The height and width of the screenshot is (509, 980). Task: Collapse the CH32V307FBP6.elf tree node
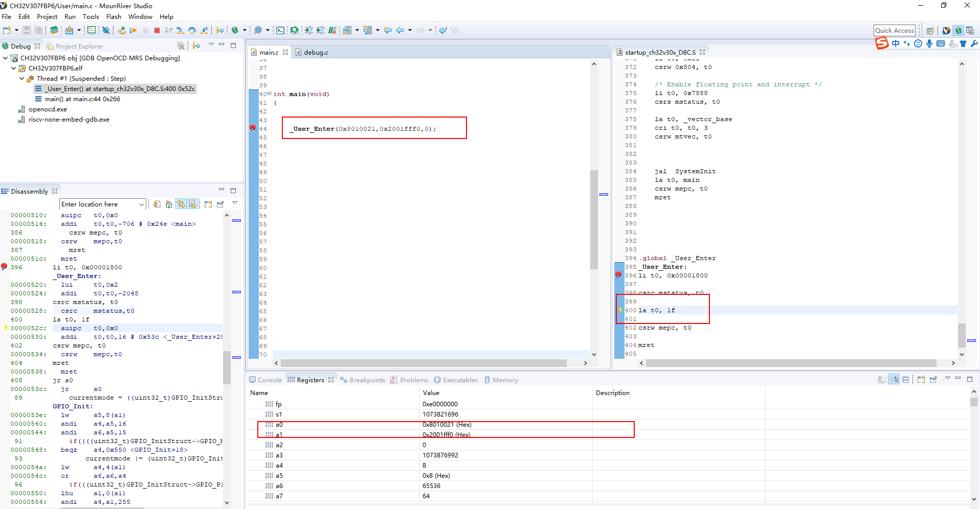coord(13,68)
